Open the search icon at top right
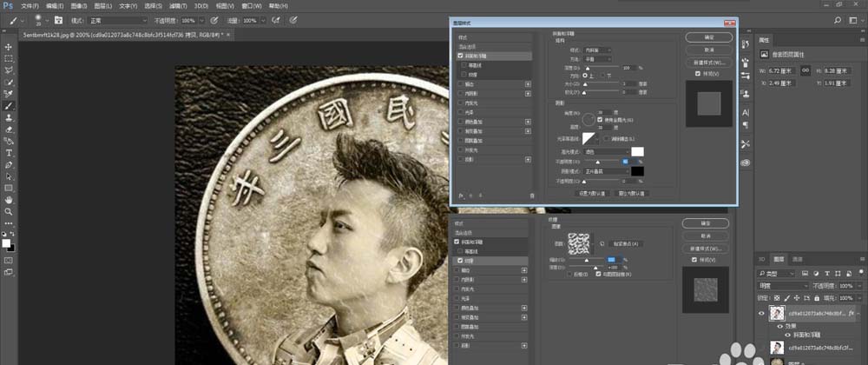The width and height of the screenshot is (868, 365). click(838, 20)
